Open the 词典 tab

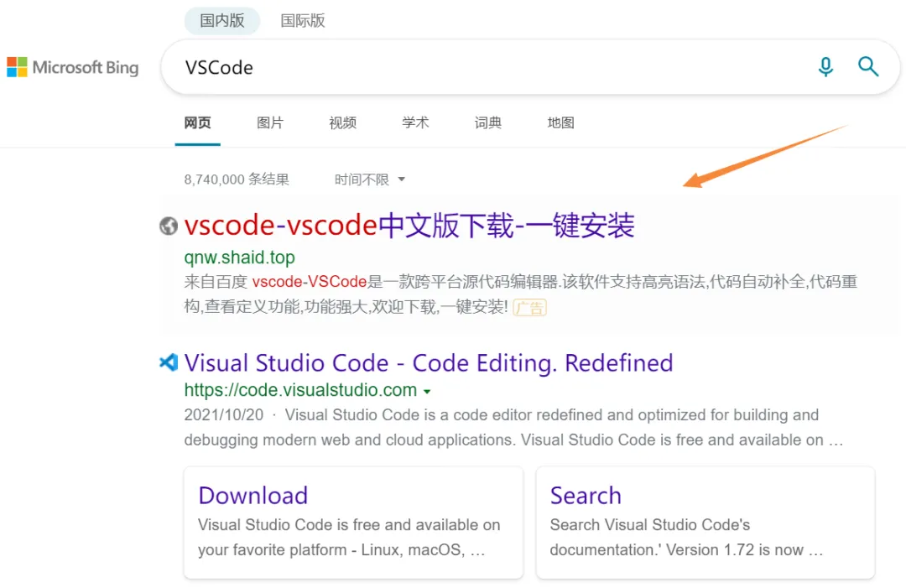(x=488, y=122)
